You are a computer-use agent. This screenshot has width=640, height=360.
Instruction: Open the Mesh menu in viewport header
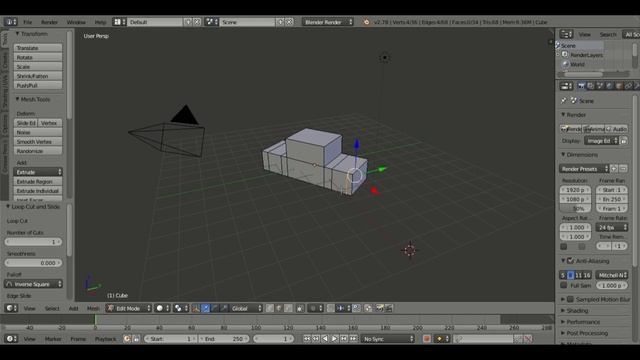(x=93, y=308)
